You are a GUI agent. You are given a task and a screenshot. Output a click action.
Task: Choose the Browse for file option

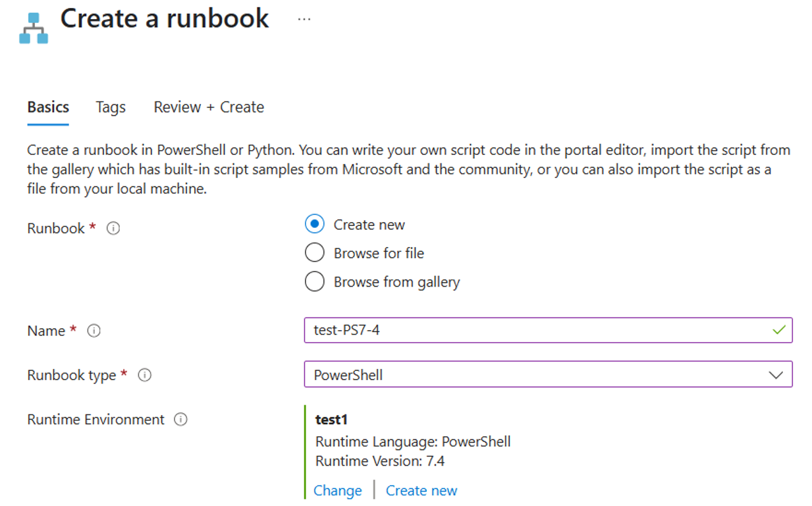(314, 252)
